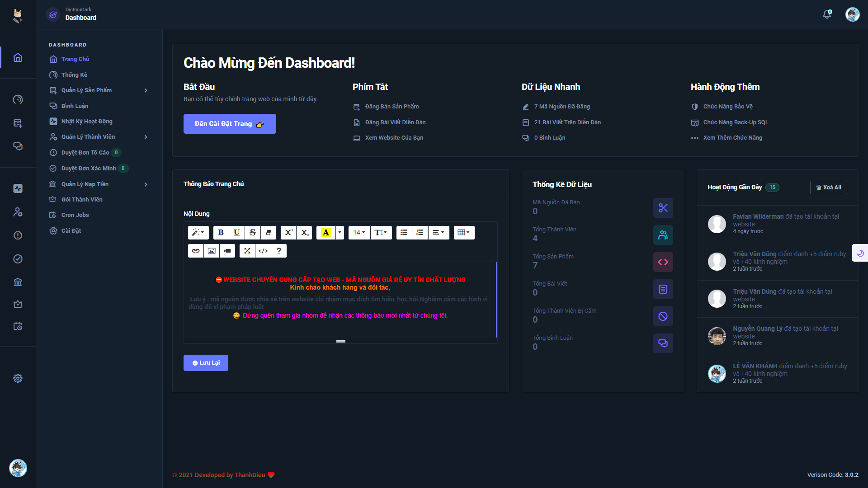Click the Xoá All button

coord(828,188)
